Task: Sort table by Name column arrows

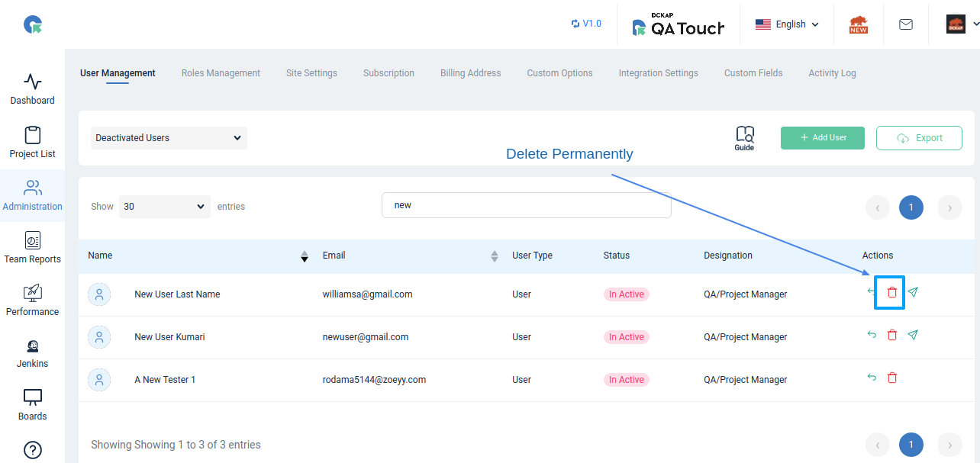Action: click(305, 256)
